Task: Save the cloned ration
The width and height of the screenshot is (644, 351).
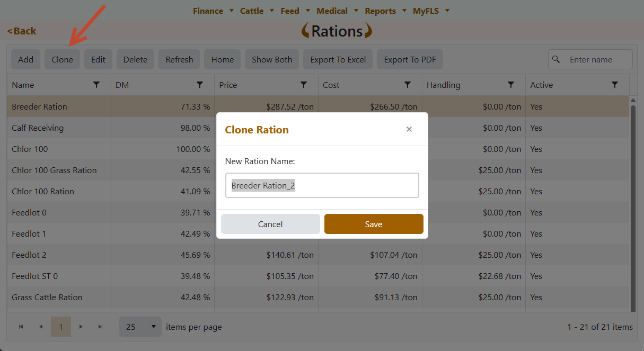Action: pyautogui.click(x=374, y=224)
